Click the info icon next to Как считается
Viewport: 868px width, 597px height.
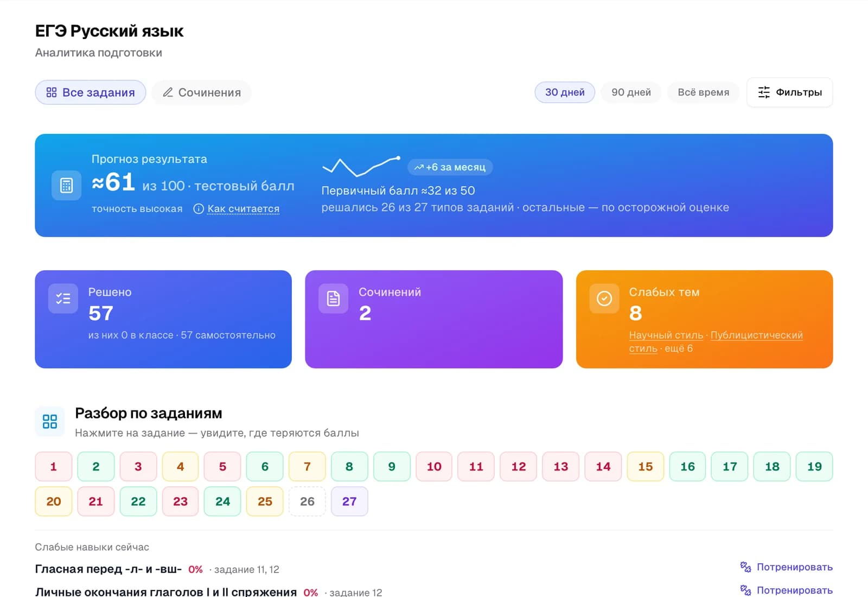click(x=199, y=209)
